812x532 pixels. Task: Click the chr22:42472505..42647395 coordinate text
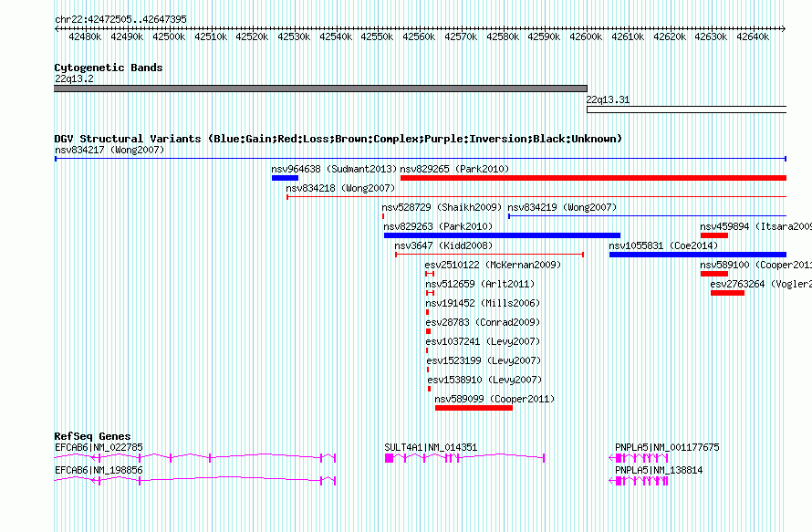pos(120,19)
